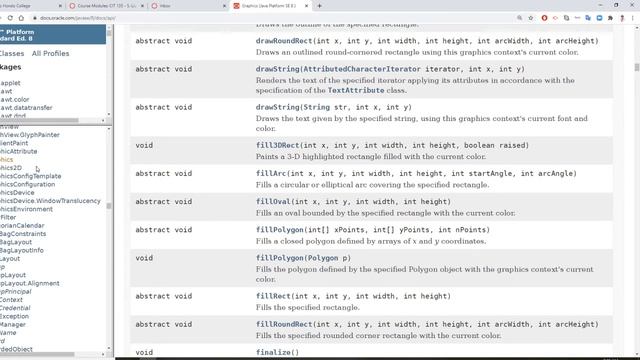Go to browser home page icon

pyautogui.click(x=21, y=18)
